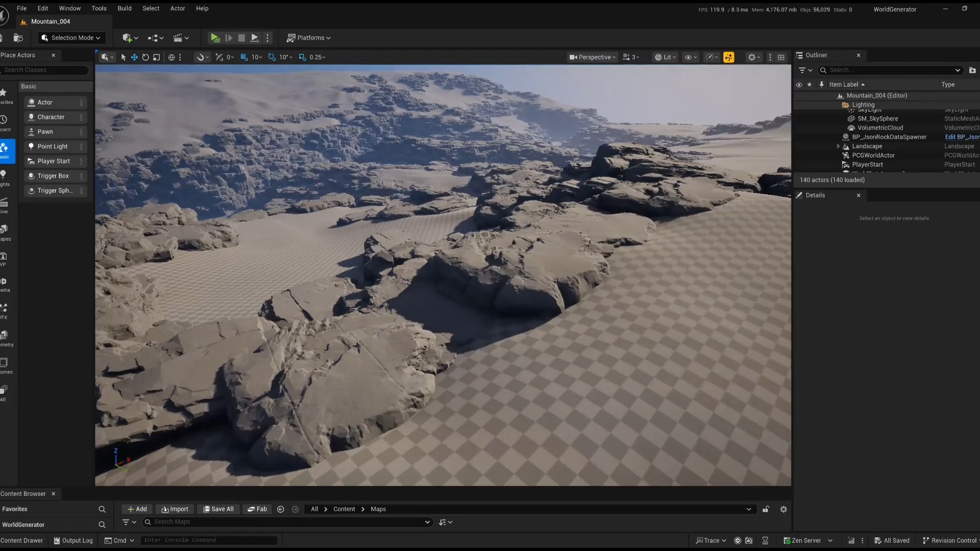Go back in Content Browser history
The image size is (980, 551).
click(x=280, y=509)
